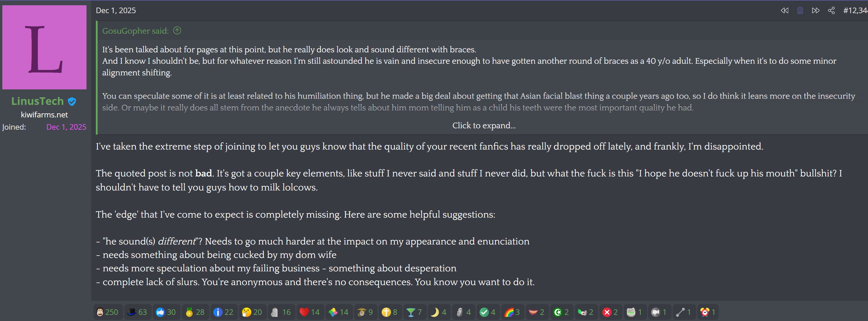This screenshot has height=321, width=868.
Task: Click the Dec 1, 2025 post date link
Action: [x=115, y=11]
